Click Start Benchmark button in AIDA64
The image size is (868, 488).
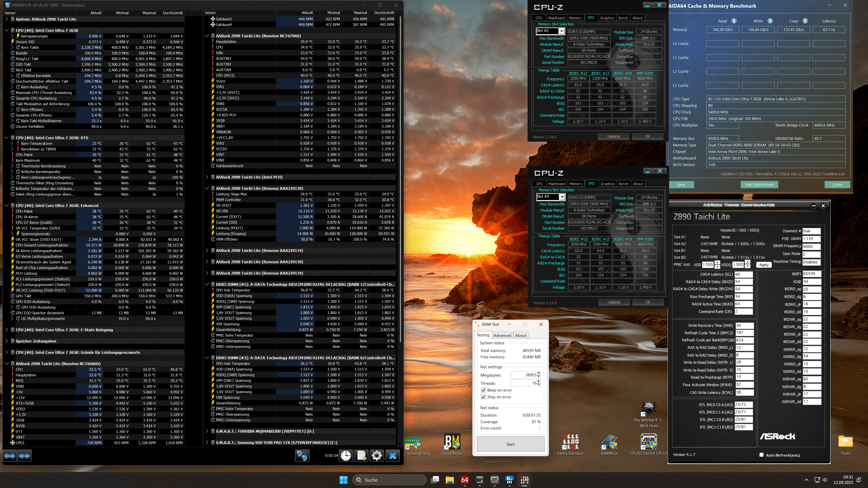pos(759,185)
